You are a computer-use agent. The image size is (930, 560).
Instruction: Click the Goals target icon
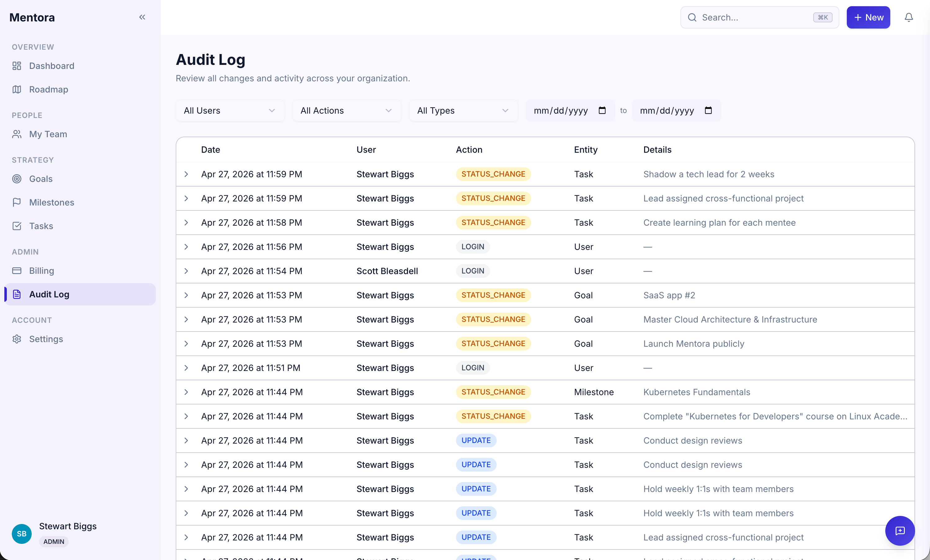tap(16, 179)
